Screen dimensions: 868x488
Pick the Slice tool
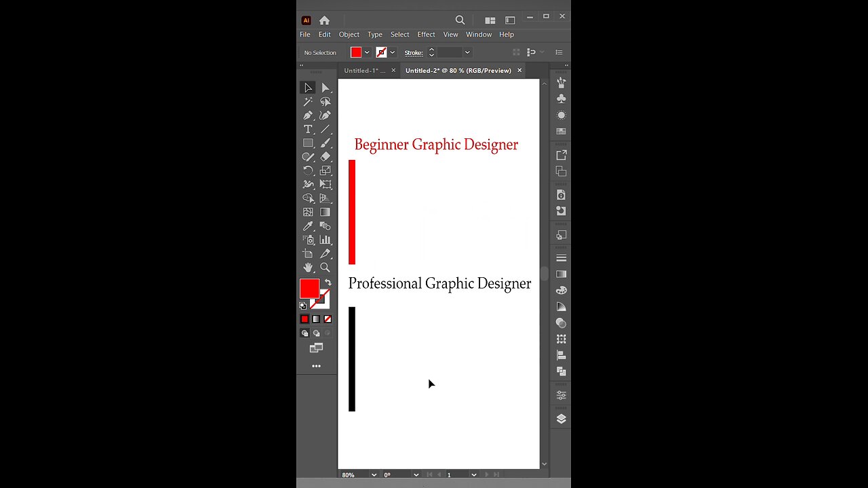coord(325,253)
